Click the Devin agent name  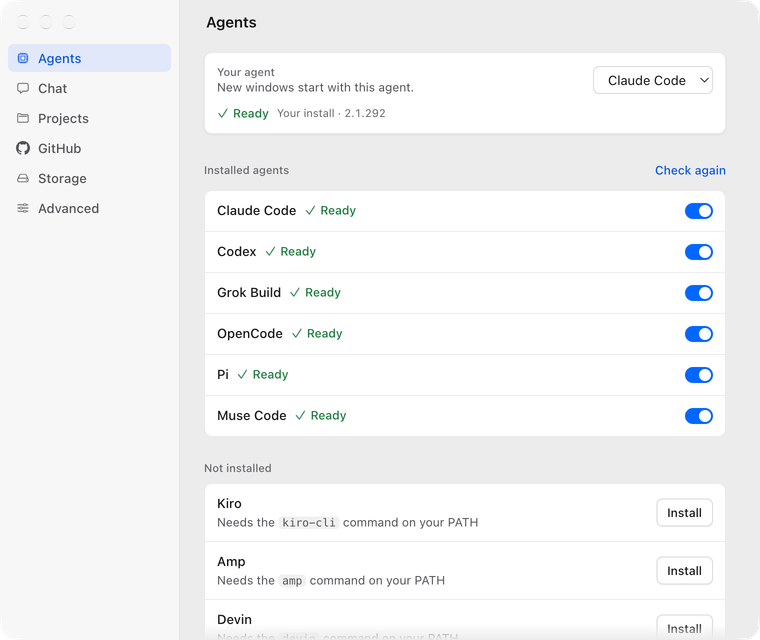coord(235,619)
